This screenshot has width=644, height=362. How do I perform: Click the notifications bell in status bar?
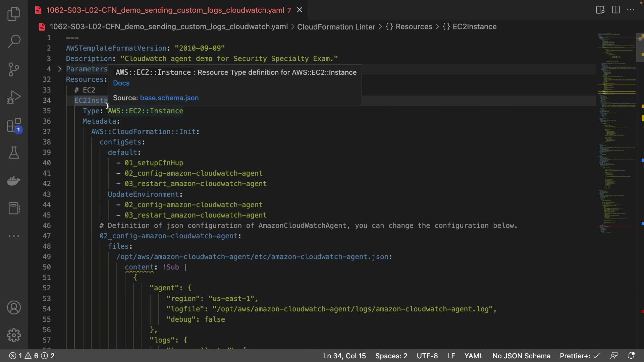coord(631,356)
